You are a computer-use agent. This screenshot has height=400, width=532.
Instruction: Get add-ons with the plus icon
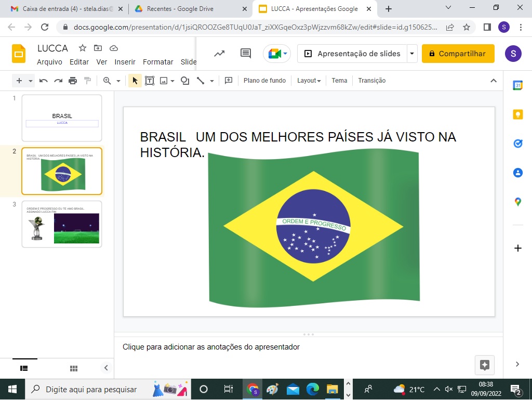[x=518, y=248]
